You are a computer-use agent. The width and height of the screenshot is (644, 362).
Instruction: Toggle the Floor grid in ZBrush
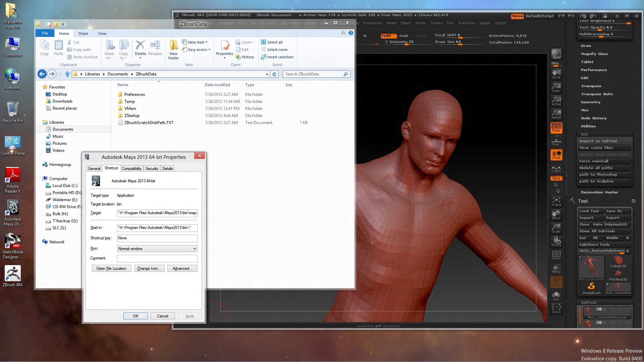click(556, 142)
